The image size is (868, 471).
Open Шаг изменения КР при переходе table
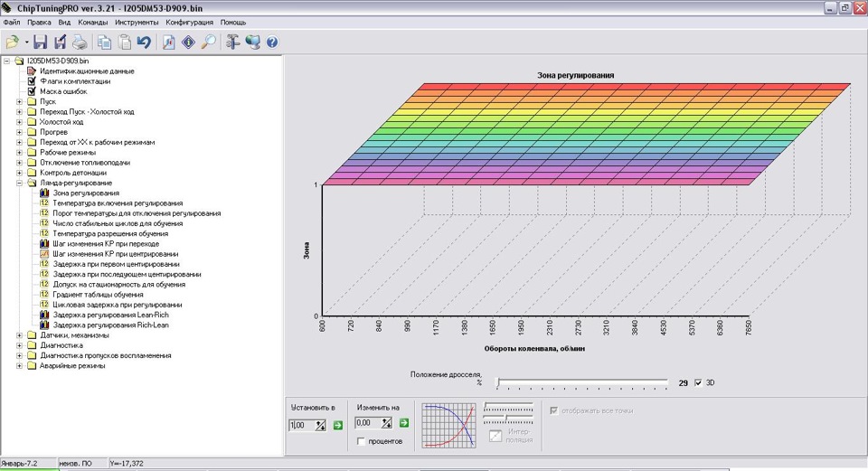(106, 244)
